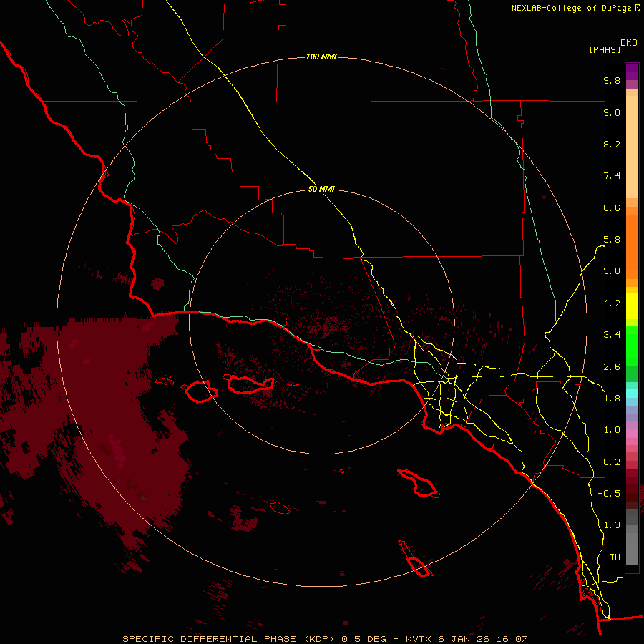Image resolution: width=644 pixels, height=644 pixels.
Task: Click the 6.6 scale value
Action: coord(612,208)
